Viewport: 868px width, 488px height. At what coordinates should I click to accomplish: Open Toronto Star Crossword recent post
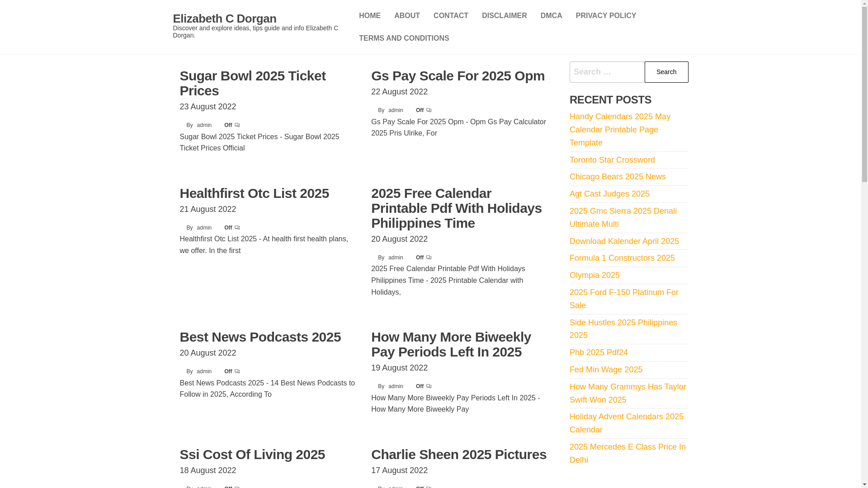click(x=612, y=160)
